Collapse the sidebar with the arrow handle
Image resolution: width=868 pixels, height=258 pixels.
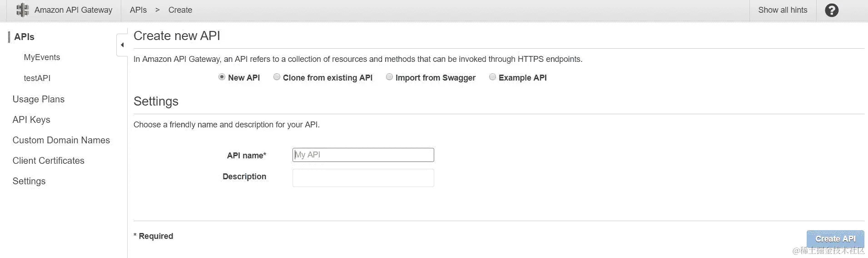point(122,45)
